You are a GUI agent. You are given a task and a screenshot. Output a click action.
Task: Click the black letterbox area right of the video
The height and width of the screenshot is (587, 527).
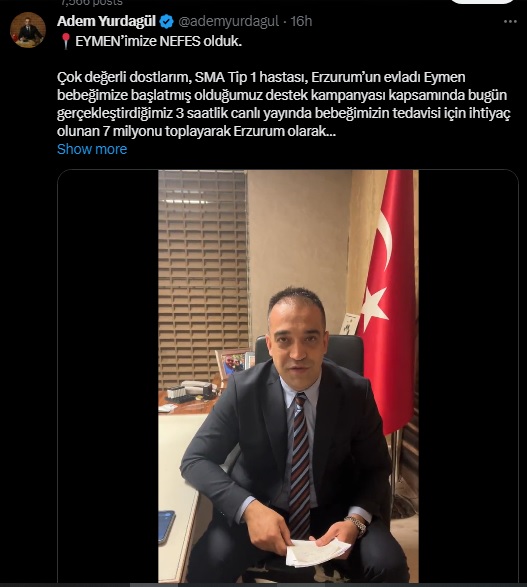[x=468, y=376]
